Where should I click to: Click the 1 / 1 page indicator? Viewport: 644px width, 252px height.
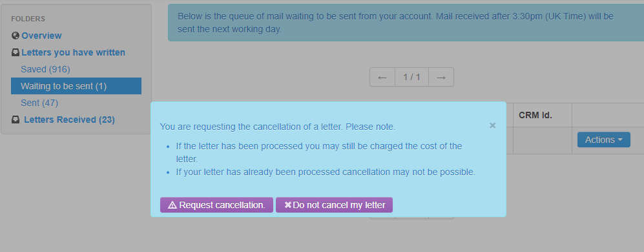tap(412, 77)
